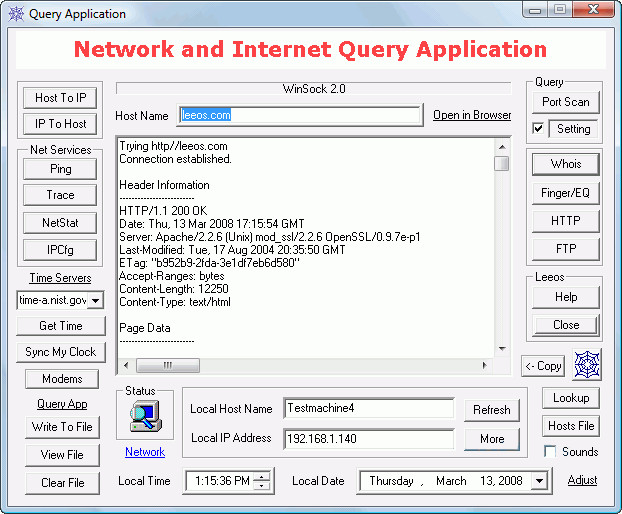Click 'Thursday' in the Local Date field
This screenshot has width=622, height=514.
[x=392, y=481]
